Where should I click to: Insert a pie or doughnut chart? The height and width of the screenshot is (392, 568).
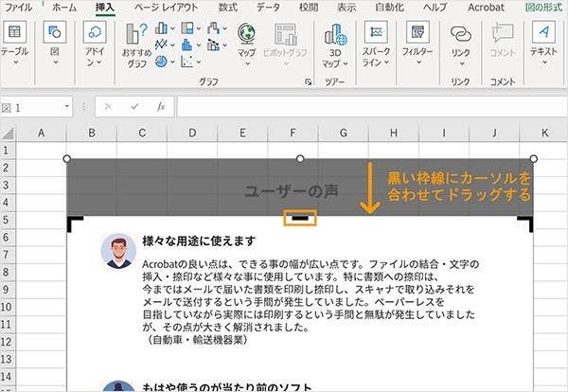tap(161, 62)
